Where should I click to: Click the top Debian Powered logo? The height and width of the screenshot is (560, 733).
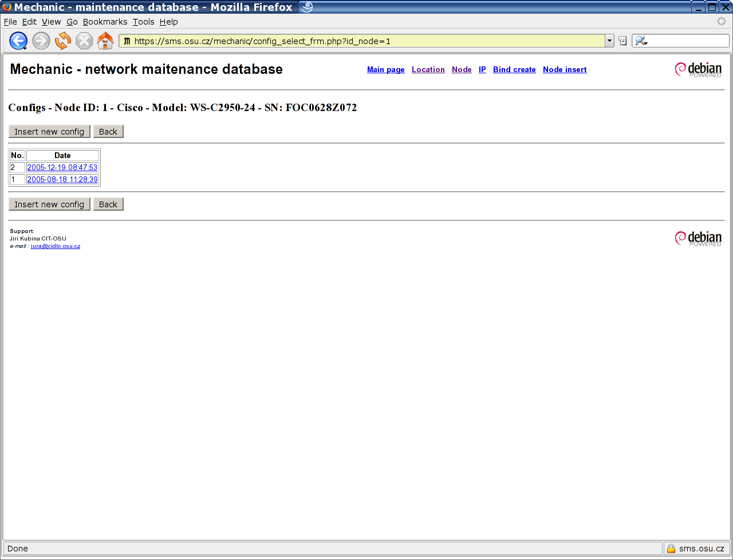[698, 69]
